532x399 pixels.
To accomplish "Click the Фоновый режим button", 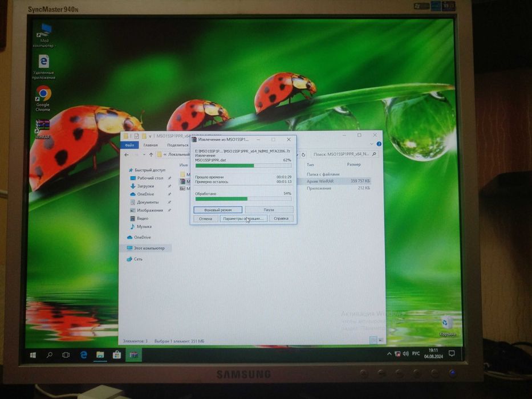I will pyautogui.click(x=218, y=210).
